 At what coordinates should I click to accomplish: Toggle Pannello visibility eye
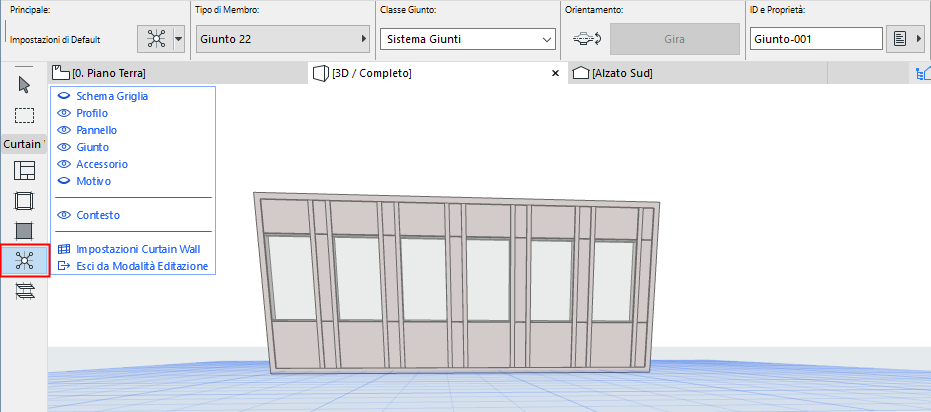(x=64, y=131)
